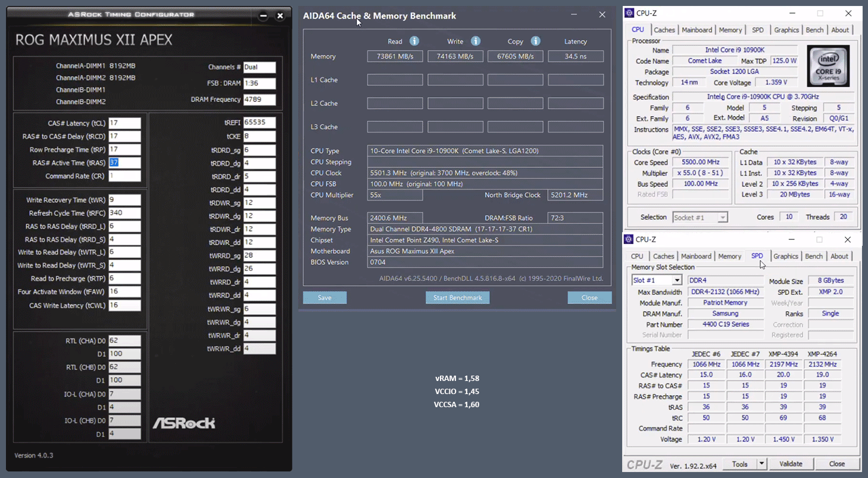Click the Core Speed value 5500.00 MHz
The image size is (868, 478).
701,162
